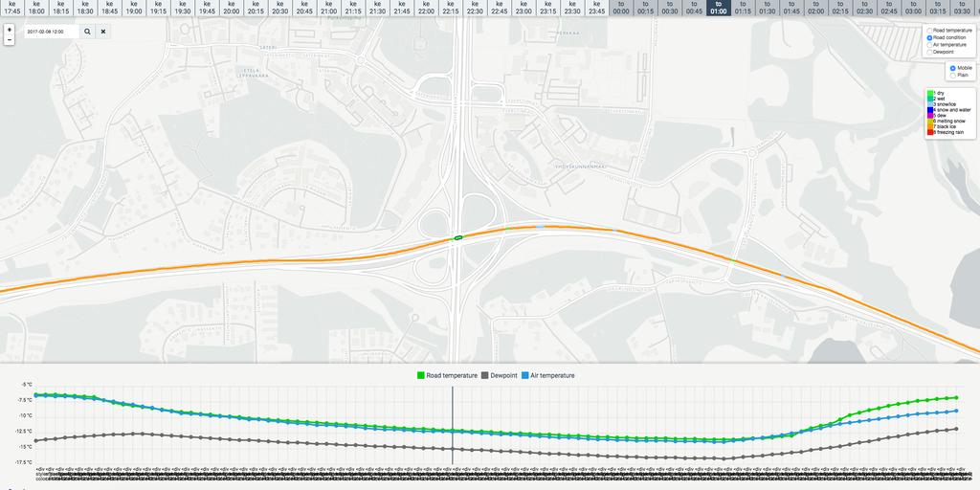Select the Road condition radio option
This screenshot has width=980, height=490.
click(929, 37)
